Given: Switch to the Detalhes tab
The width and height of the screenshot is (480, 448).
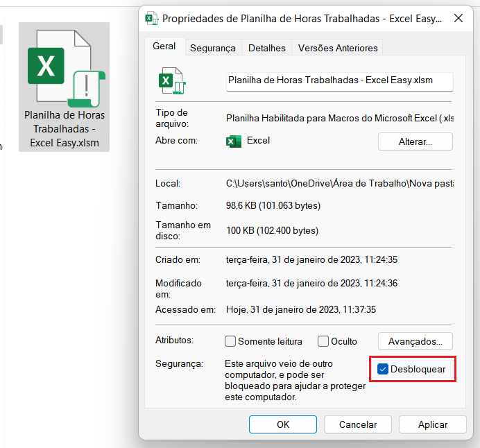Looking at the screenshot, I should pos(266,48).
